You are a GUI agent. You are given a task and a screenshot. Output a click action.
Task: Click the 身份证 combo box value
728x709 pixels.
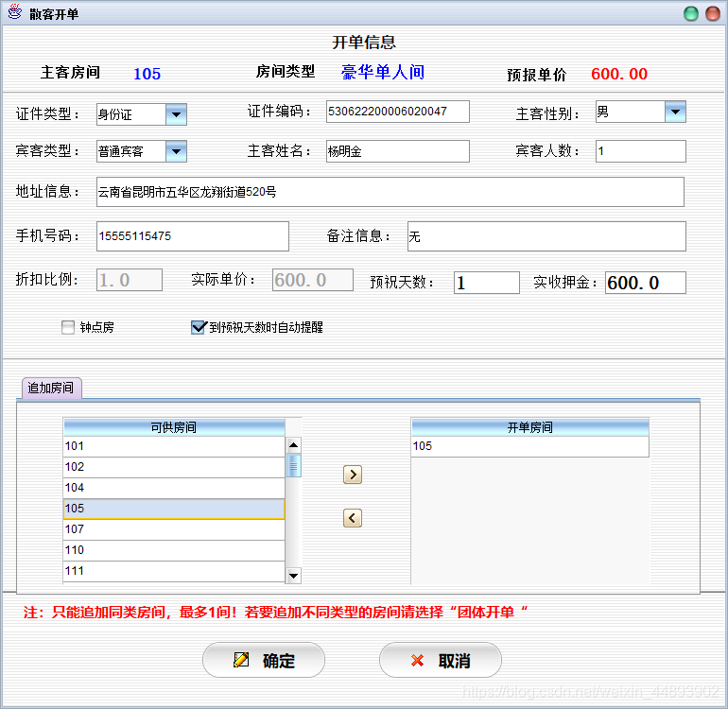click(x=130, y=114)
